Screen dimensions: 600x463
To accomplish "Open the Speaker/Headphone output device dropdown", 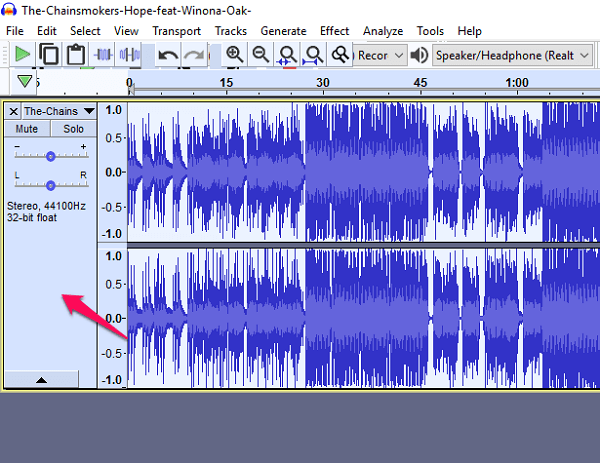I will pyautogui.click(x=513, y=55).
